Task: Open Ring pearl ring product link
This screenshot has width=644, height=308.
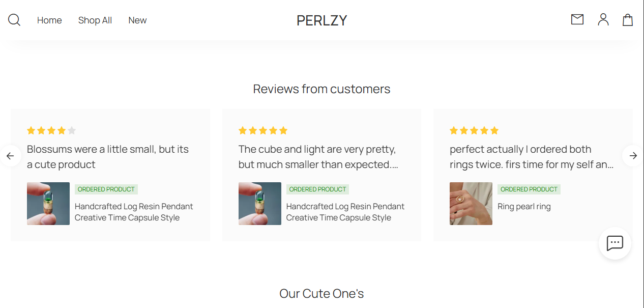Action: coord(524,207)
